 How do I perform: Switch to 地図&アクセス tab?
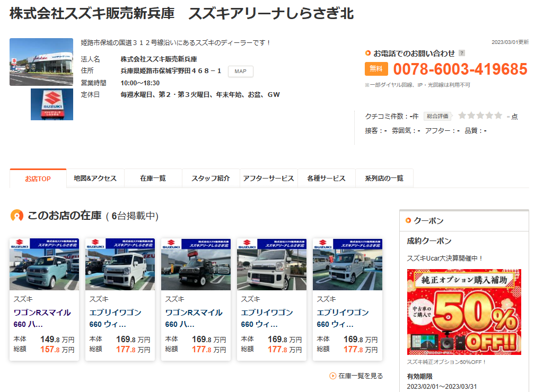click(x=95, y=179)
